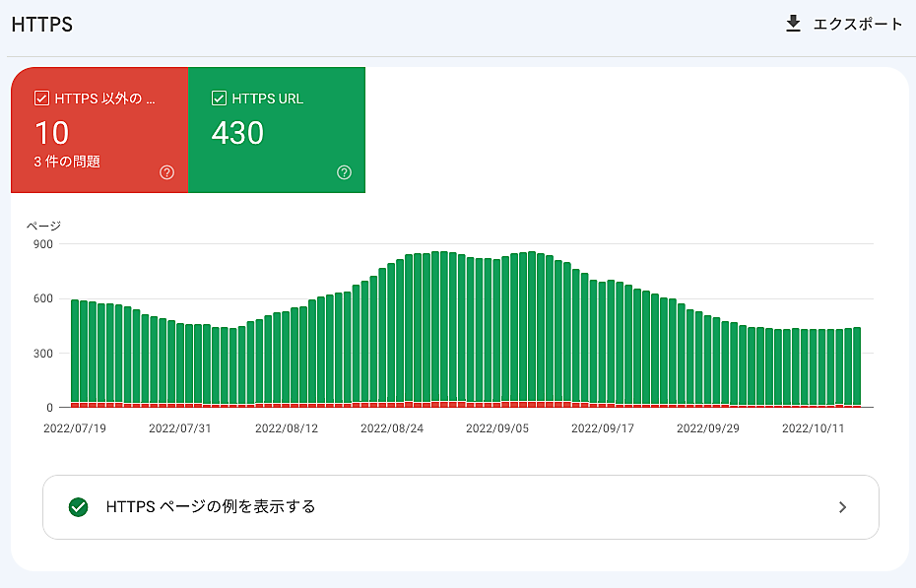The height and width of the screenshot is (588, 916).
Task: Click green checkmark circle beside HTTPS ページの例
Action: [79, 507]
